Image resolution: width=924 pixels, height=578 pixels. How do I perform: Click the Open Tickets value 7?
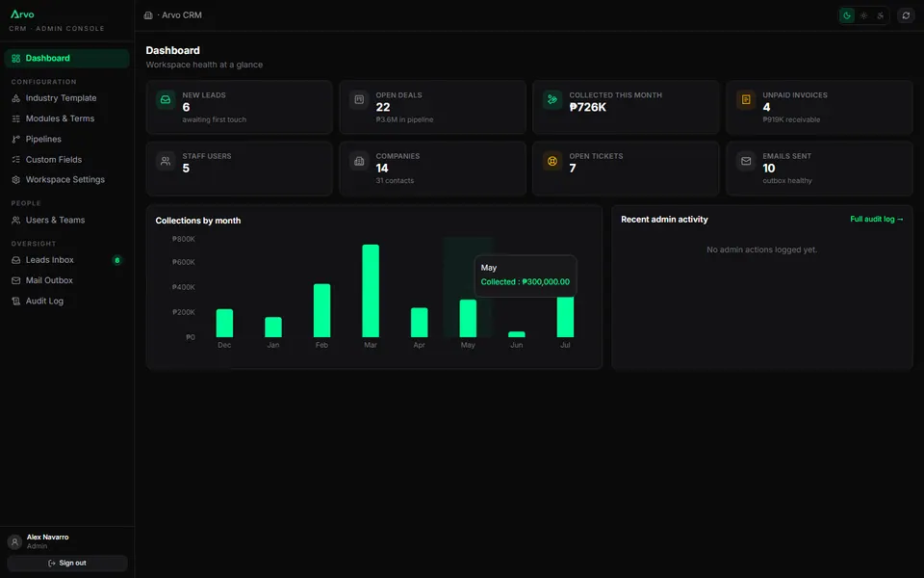(573, 169)
